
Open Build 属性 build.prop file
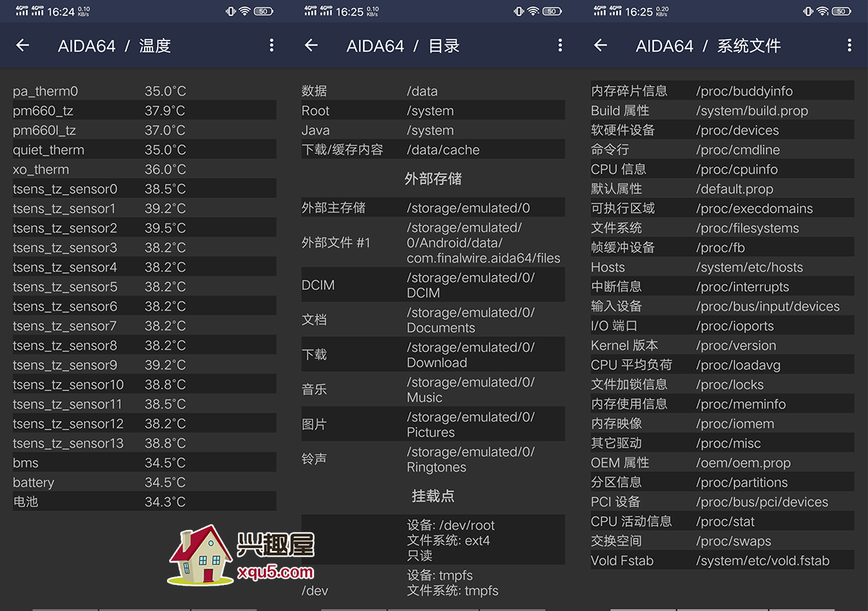click(723, 111)
